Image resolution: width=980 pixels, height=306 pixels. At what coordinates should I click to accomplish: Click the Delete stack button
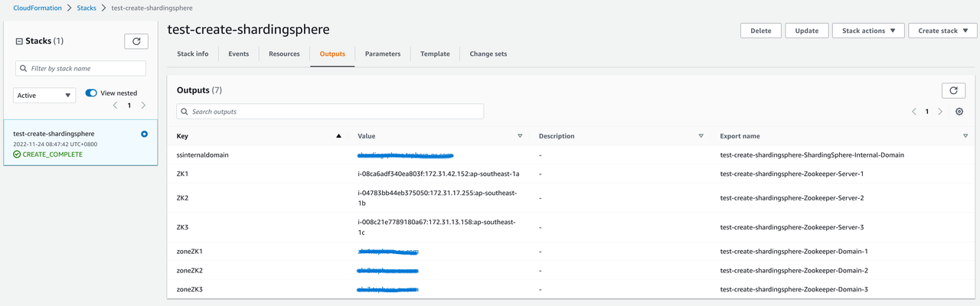click(760, 31)
